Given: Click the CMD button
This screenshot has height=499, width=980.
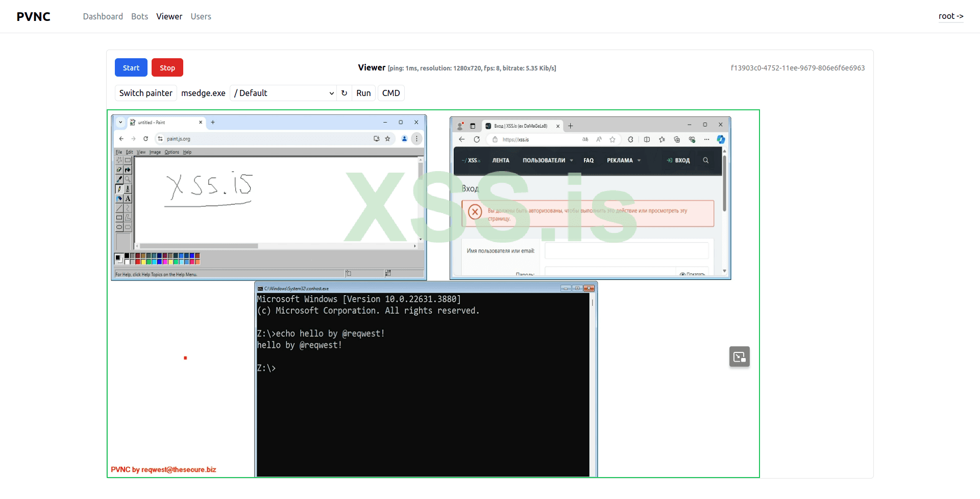Looking at the screenshot, I should point(391,93).
